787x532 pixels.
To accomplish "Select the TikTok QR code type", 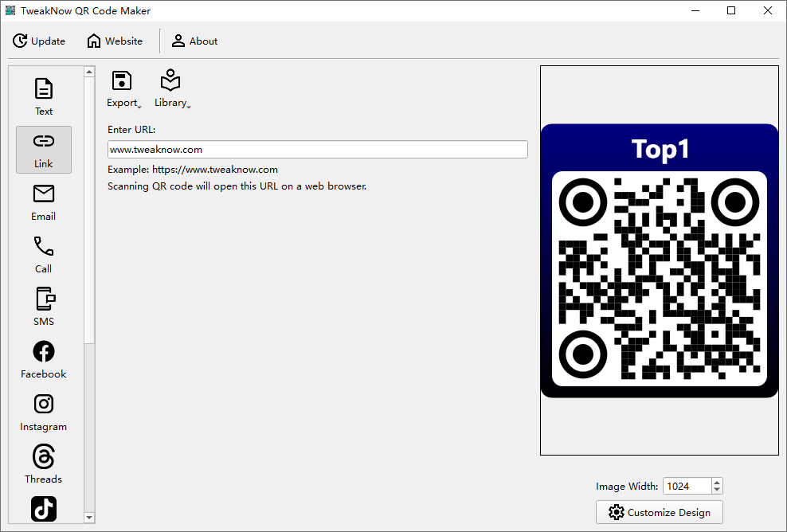I will [x=43, y=509].
